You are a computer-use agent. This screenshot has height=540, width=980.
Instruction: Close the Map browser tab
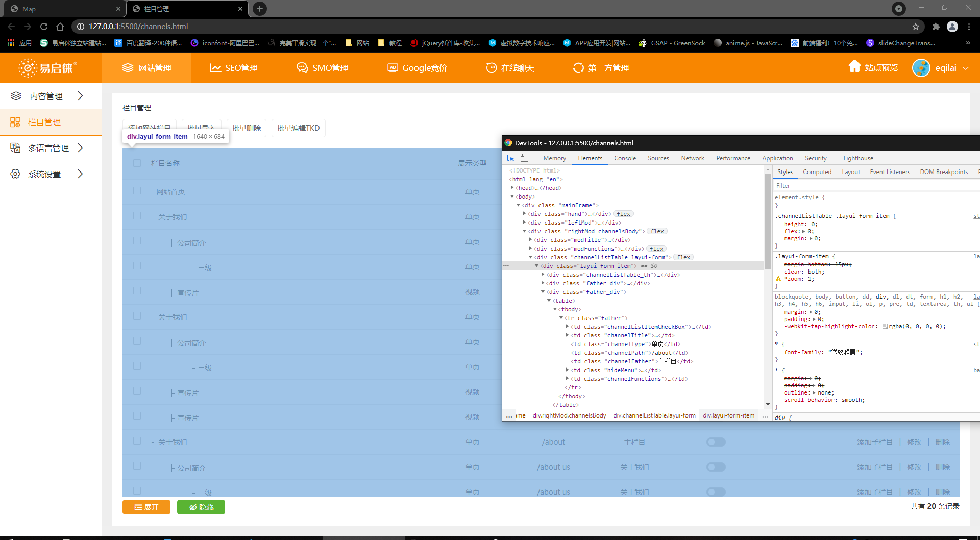click(x=118, y=9)
